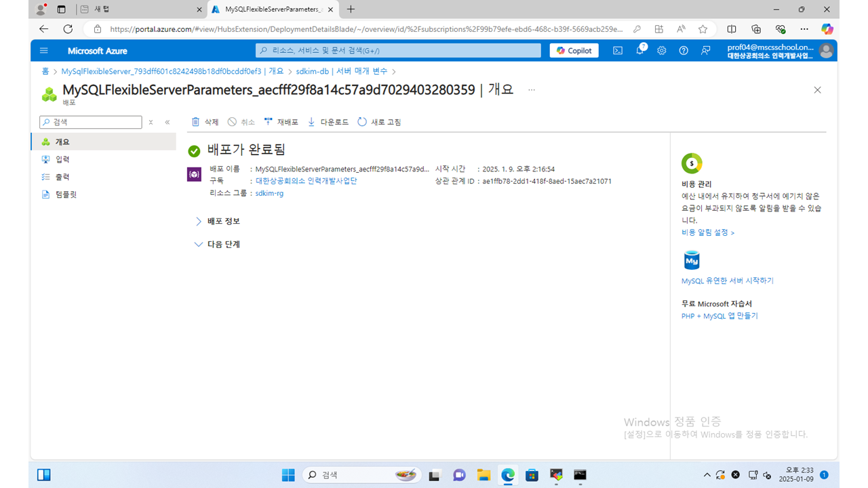Image resolution: width=868 pixels, height=488 pixels.
Task: Collapse the left menu with double chevron
Action: click(167, 122)
